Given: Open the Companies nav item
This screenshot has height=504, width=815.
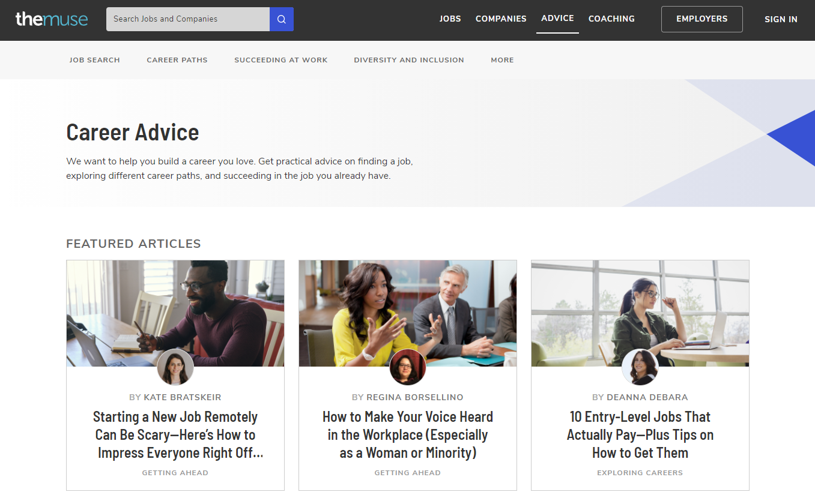Looking at the screenshot, I should click(501, 19).
